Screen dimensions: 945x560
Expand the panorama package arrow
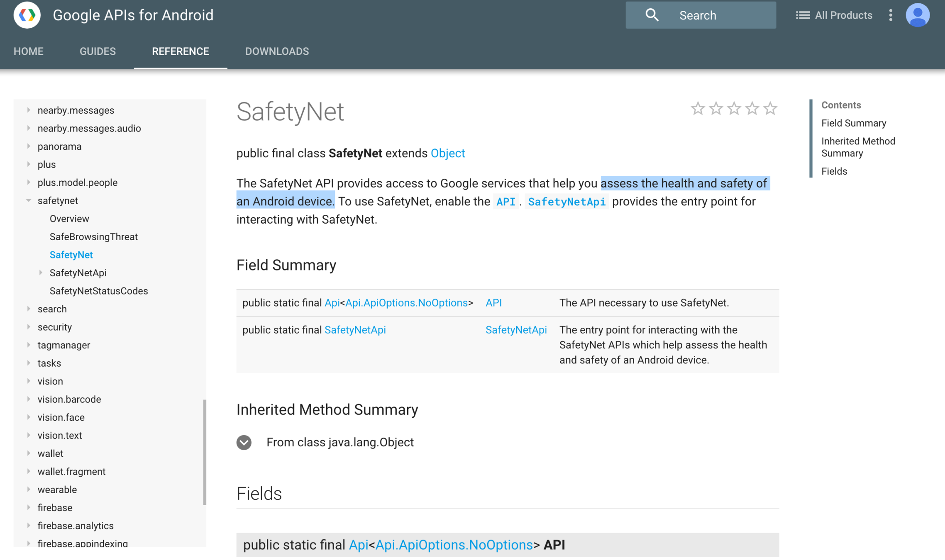click(x=29, y=146)
